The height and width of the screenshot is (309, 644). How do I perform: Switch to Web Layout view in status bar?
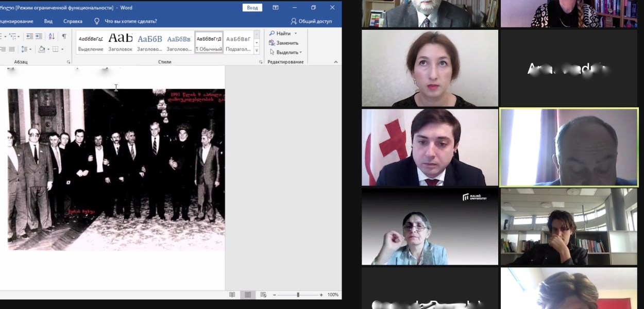coord(263,295)
